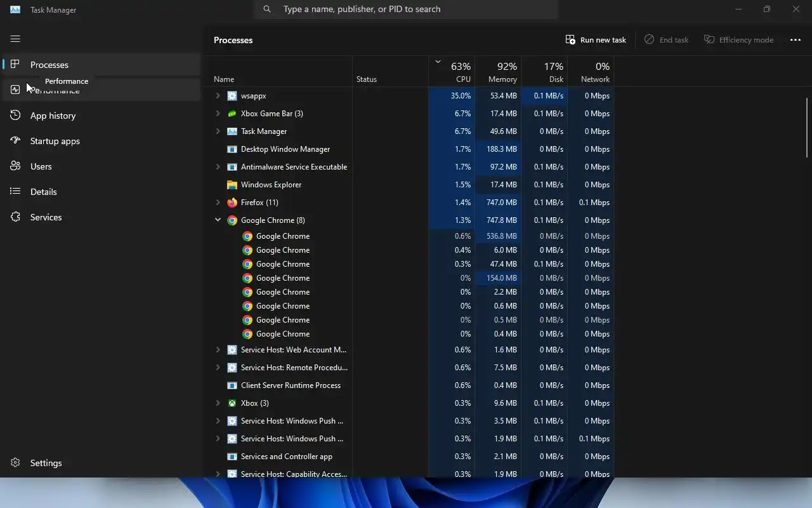The height and width of the screenshot is (508, 812).
Task: Click the Settings gear icon
Action: [x=15, y=462]
